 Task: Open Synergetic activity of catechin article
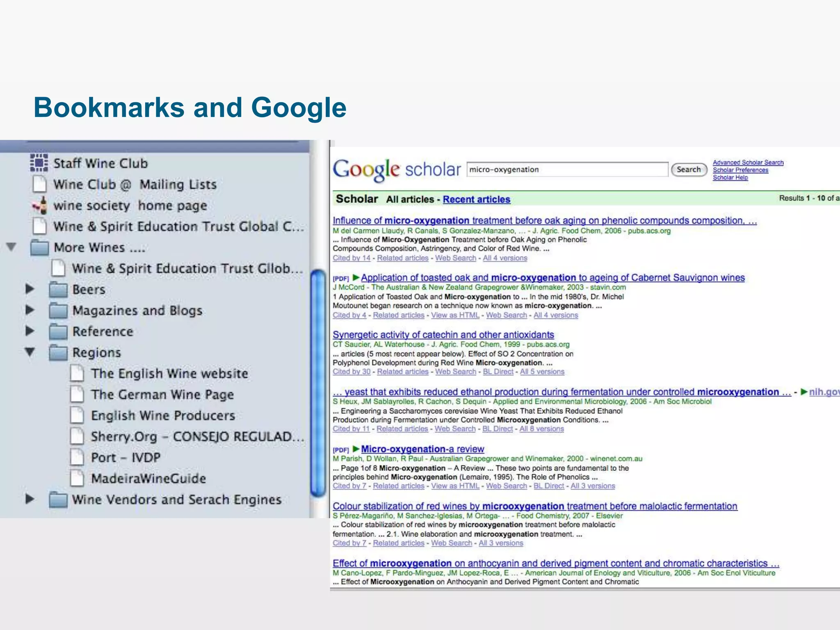tap(443, 335)
